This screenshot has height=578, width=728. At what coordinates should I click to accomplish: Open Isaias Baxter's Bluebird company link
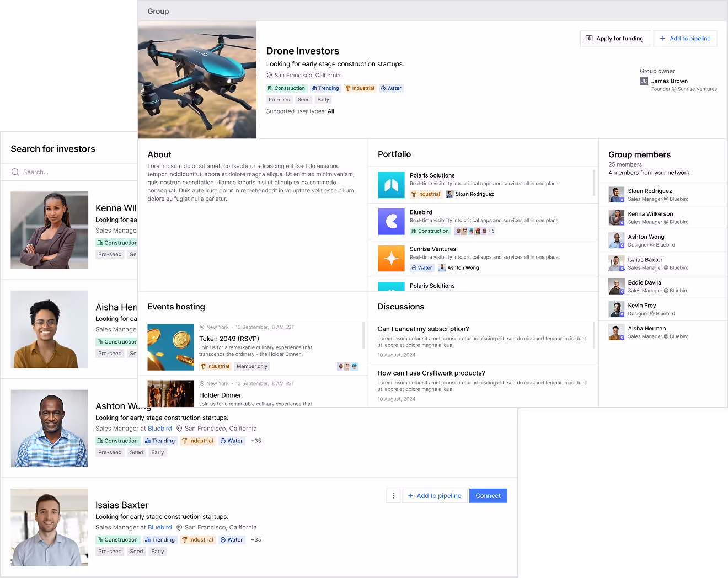click(x=160, y=528)
